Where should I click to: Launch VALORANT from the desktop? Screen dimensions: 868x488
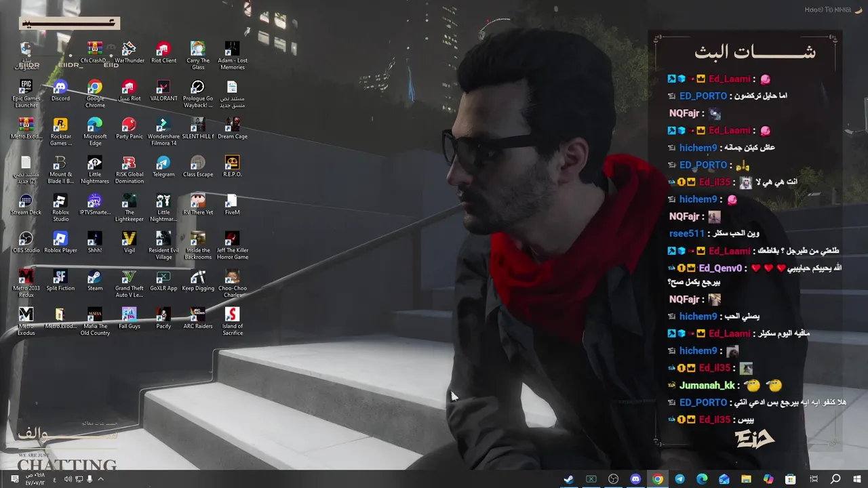coord(163,91)
